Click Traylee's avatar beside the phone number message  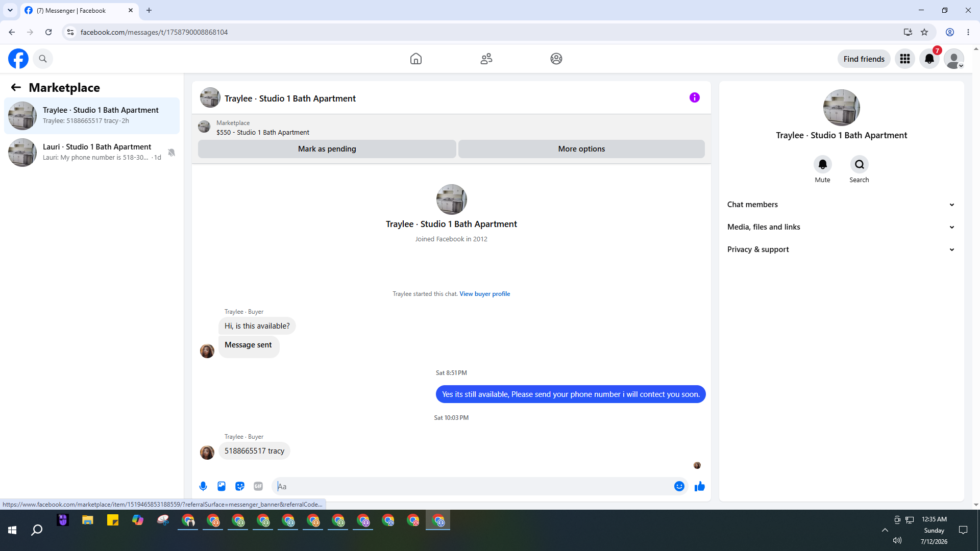click(x=207, y=453)
